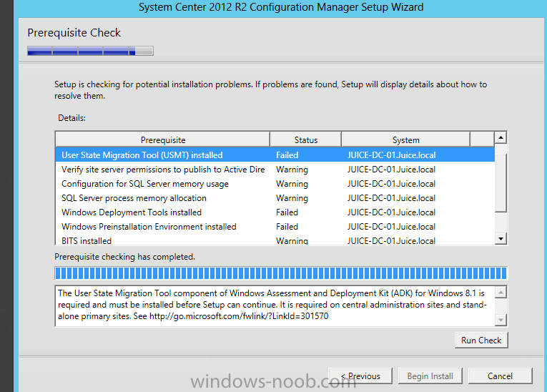Click Warning status for Verify site server permissions
Screen dimensions: 547x392
[292, 170]
